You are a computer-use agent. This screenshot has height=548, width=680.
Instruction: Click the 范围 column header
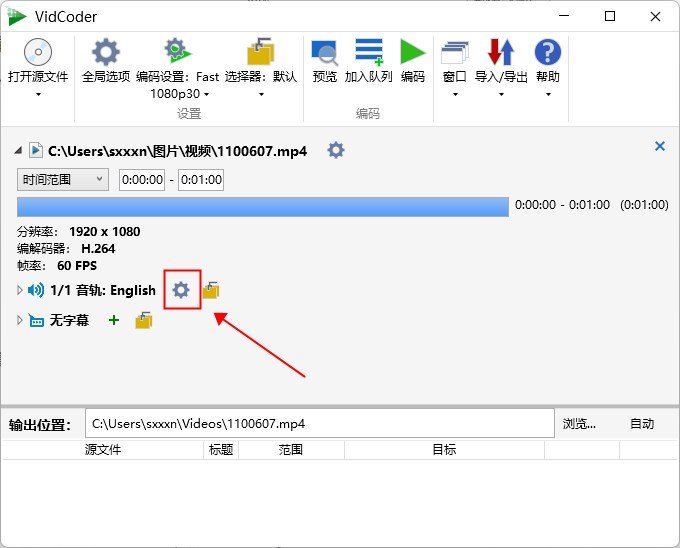point(291,450)
